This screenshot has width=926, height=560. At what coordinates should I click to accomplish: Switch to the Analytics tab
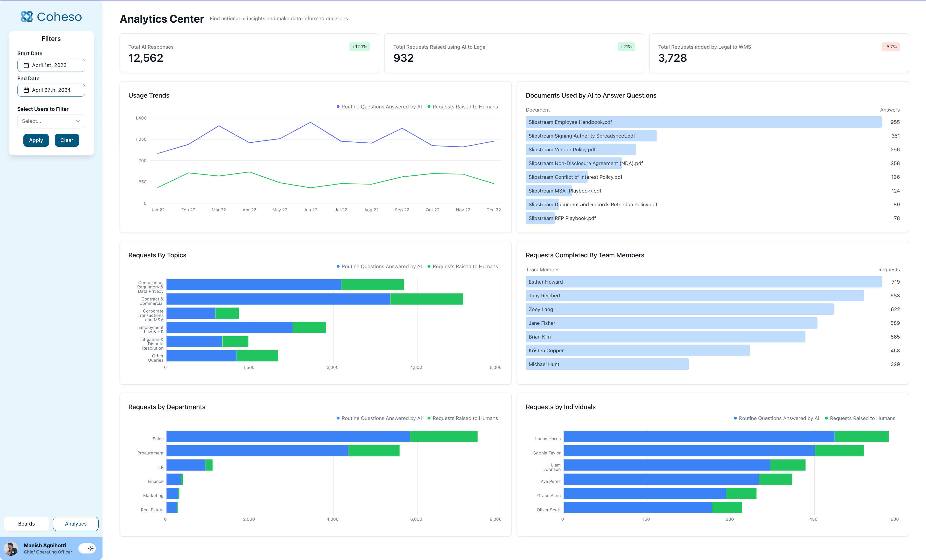click(x=75, y=524)
